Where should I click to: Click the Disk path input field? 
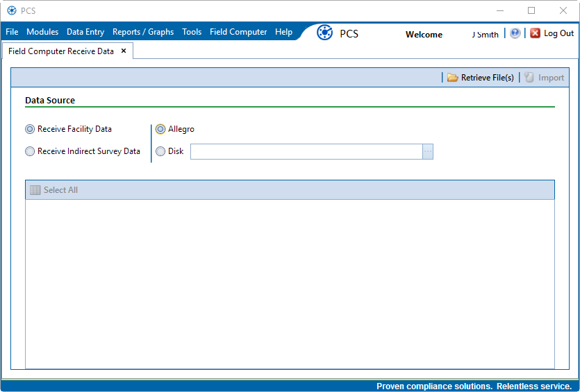click(306, 151)
